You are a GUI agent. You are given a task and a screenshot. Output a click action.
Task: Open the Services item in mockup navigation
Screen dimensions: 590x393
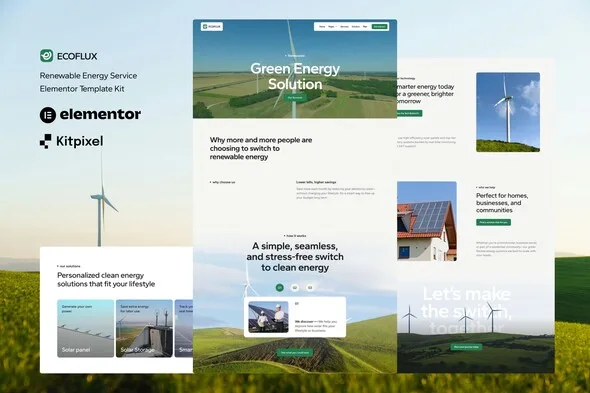[344, 27]
